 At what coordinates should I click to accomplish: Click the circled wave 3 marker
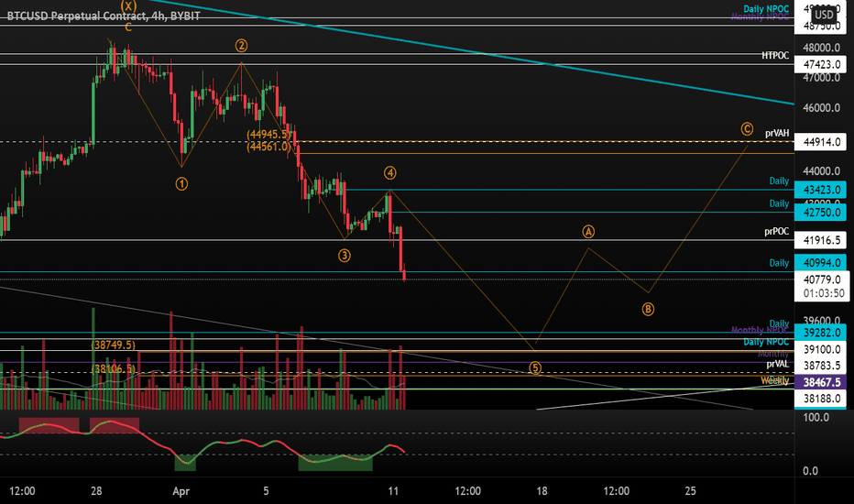(x=345, y=256)
